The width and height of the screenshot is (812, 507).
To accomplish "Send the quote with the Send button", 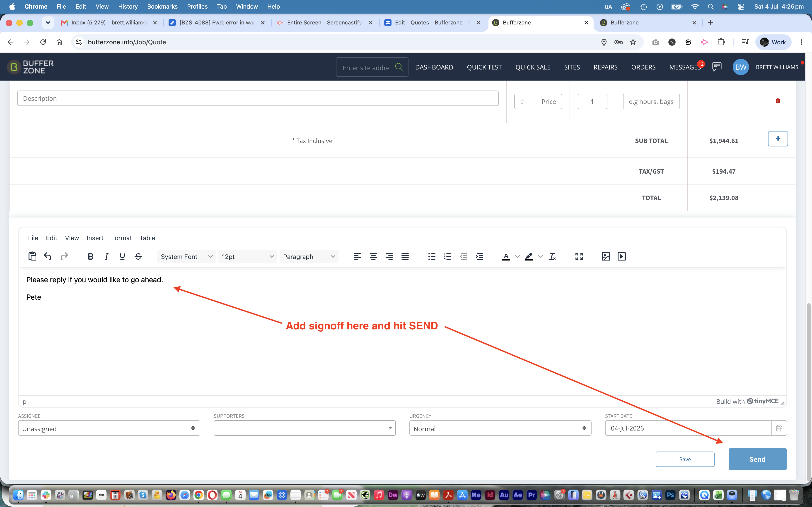I will 757,459.
